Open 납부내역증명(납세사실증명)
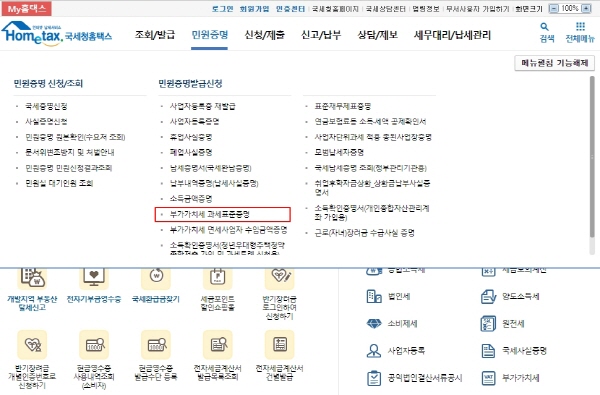600x395 pixels. [x=214, y=183]
